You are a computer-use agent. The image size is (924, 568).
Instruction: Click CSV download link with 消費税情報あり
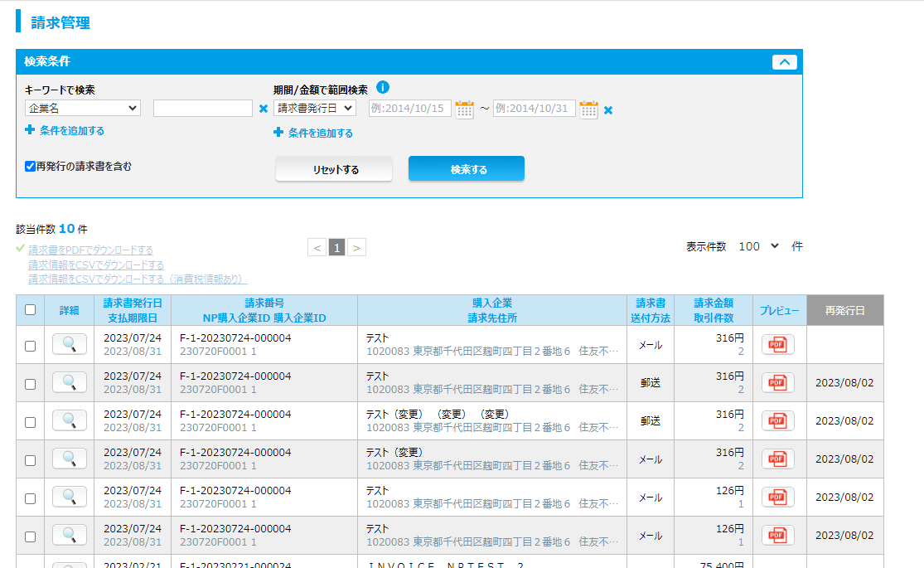(x=138, y=279)
